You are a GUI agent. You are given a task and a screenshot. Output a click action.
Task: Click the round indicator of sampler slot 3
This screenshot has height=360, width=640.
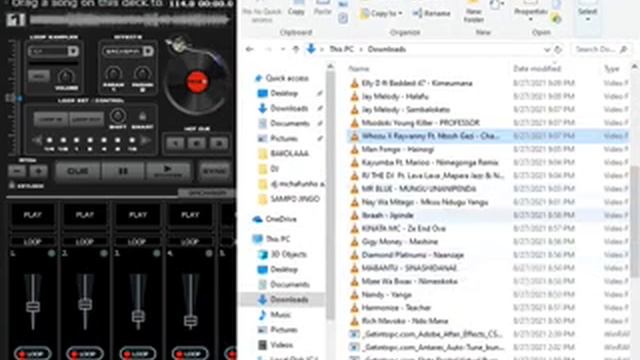coord(156,253)
